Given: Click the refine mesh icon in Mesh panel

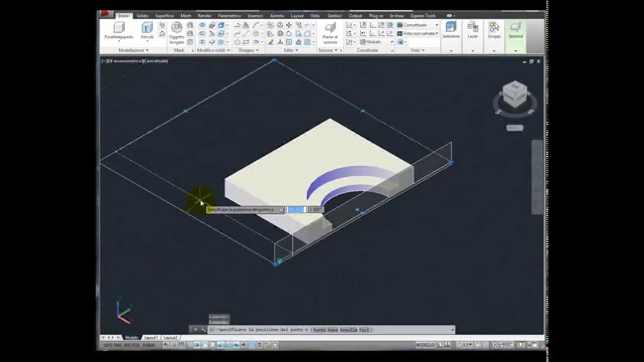Looking at the screenshot, I should coord(191,42).
